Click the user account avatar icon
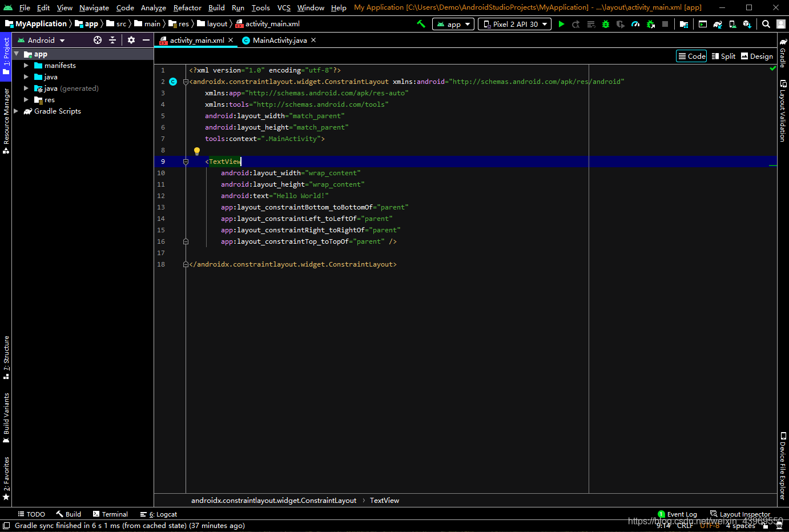 781,24
